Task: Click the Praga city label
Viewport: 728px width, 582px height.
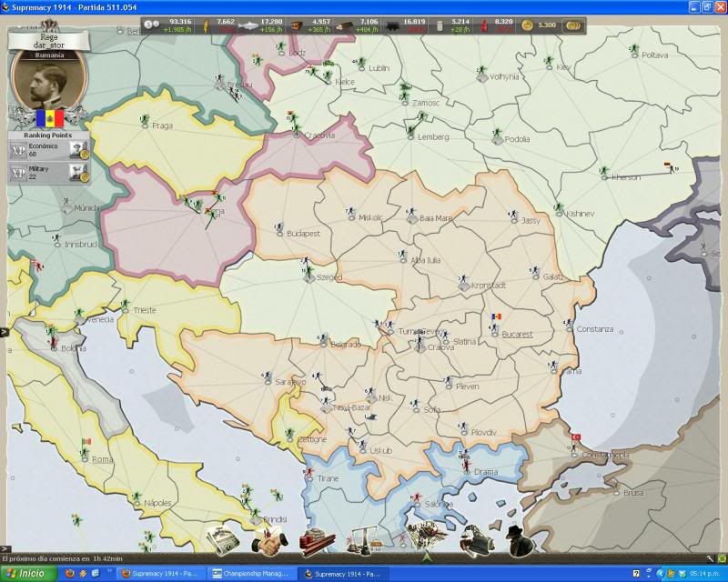Action: click(162, 125)
